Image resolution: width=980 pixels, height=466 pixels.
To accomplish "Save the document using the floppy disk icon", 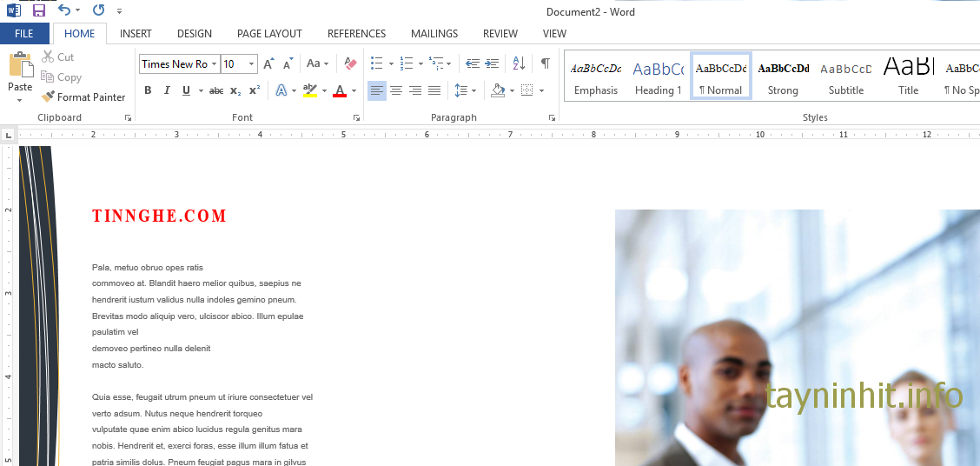I will click(x=38, y=10).
